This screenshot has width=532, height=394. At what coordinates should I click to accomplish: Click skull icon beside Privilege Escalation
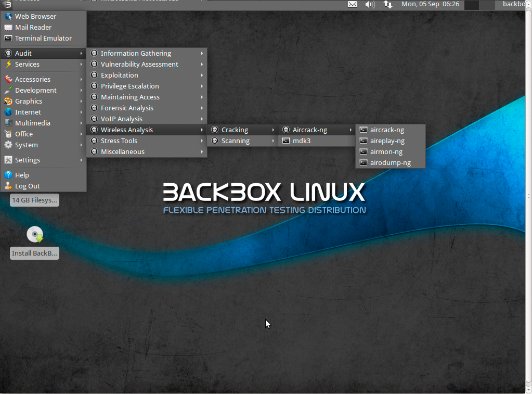tap(94, 86)
